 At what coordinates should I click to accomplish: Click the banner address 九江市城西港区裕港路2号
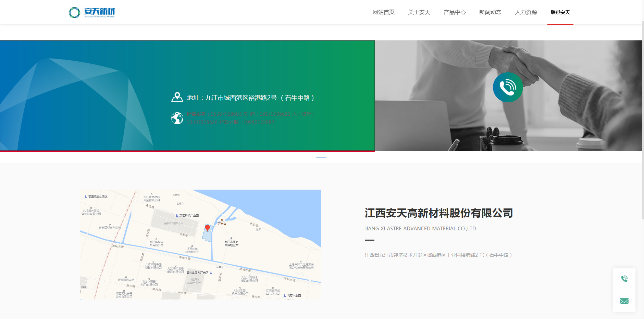point(241,98)
